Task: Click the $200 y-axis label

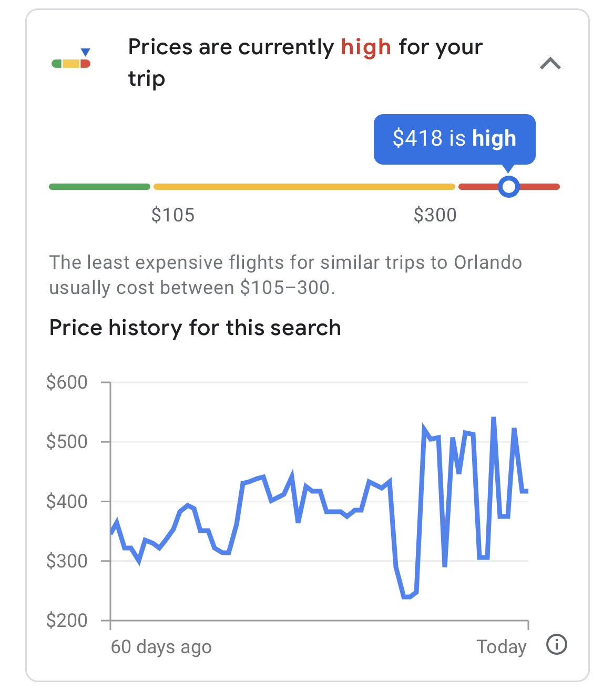Action: point(67,621)
